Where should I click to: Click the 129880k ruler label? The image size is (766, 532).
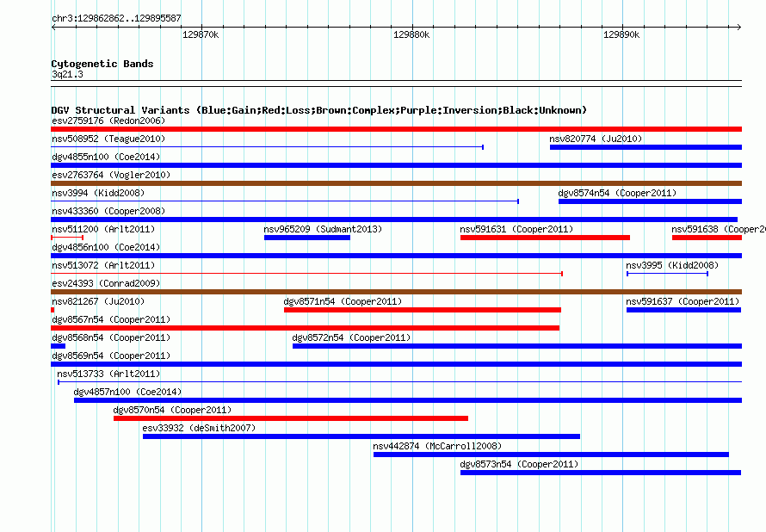(411, 34)
